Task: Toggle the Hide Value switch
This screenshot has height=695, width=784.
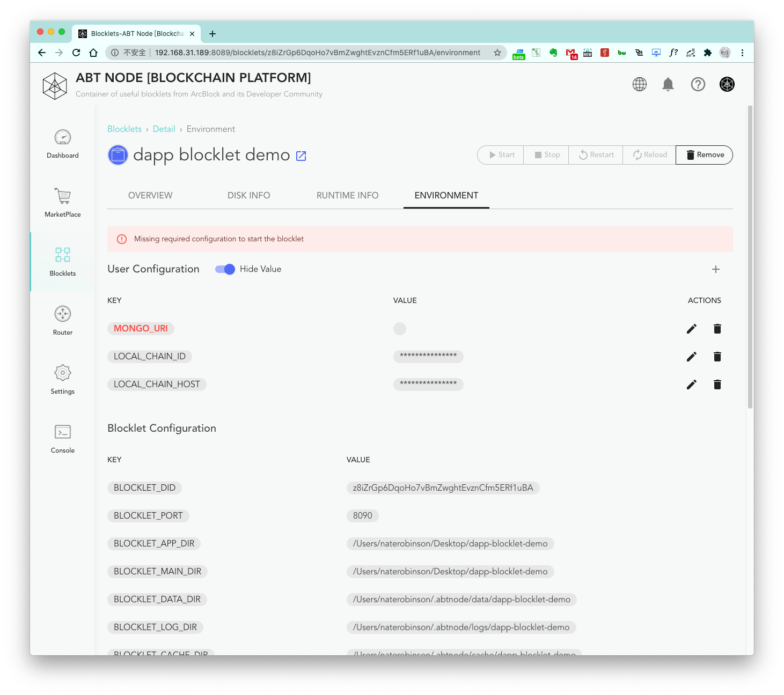Action: click(x=225, y=269)
